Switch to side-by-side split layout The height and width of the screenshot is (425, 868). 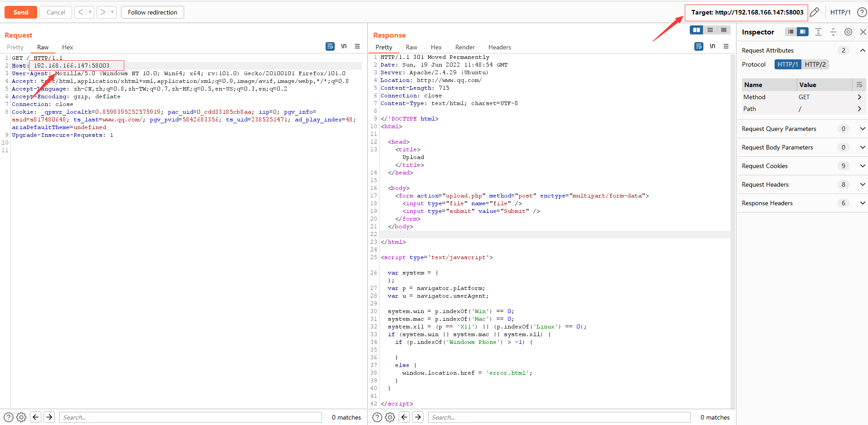pos(697,30)
